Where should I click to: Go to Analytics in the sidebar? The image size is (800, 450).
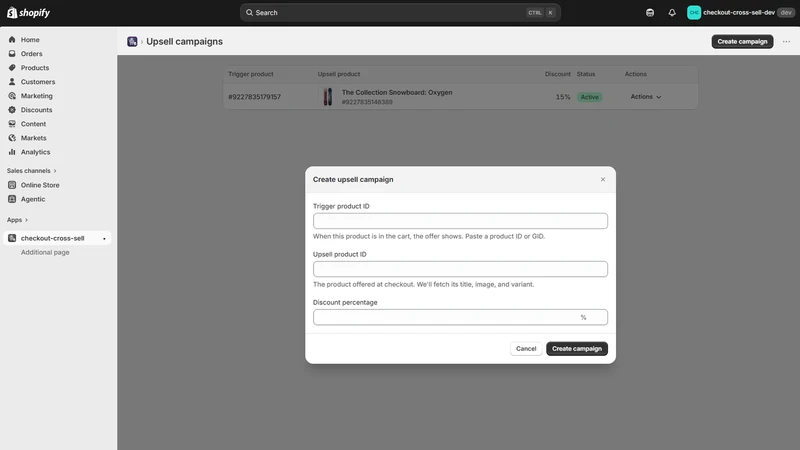click(x=35, y=152)
